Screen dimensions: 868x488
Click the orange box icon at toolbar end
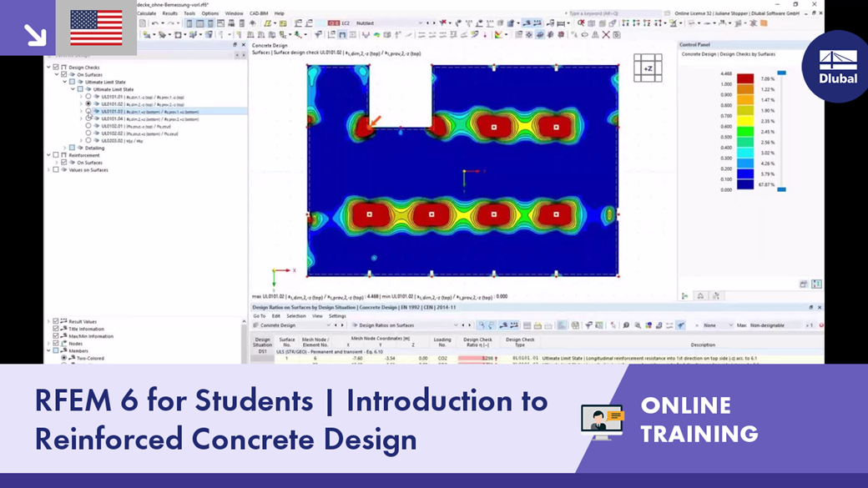[764, 23]
